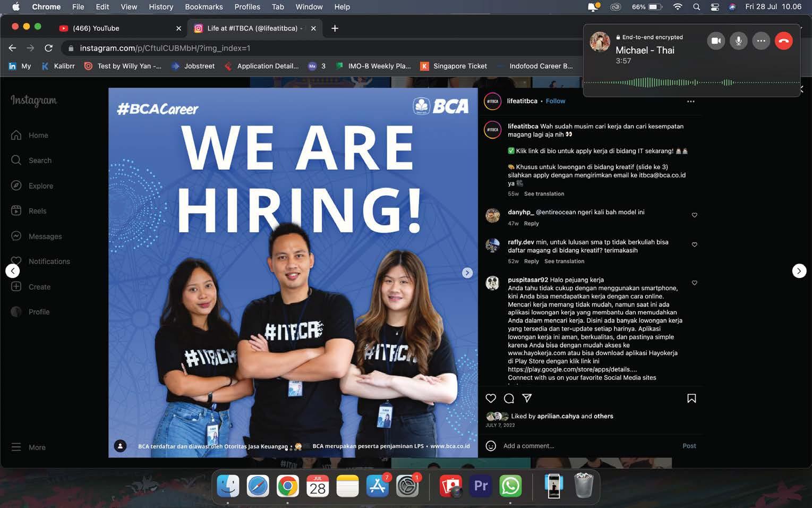Open App Store from the Dock

[378, 486]
